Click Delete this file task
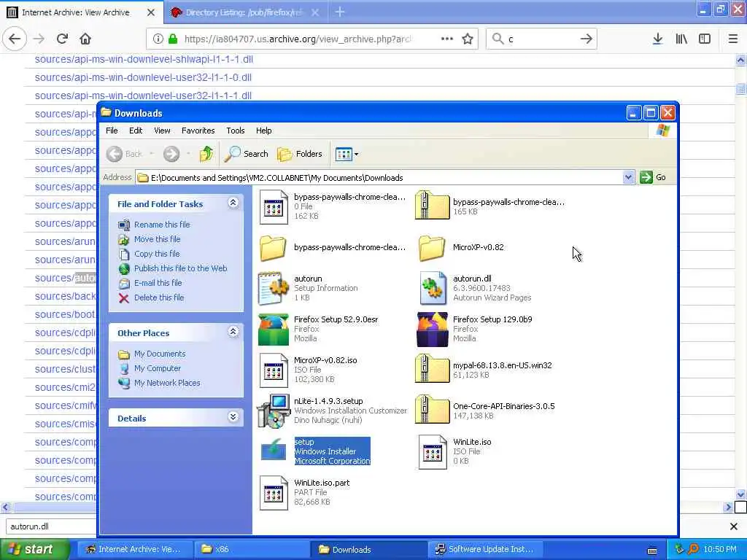The image size is (747, 560). (x=158, y=297)
